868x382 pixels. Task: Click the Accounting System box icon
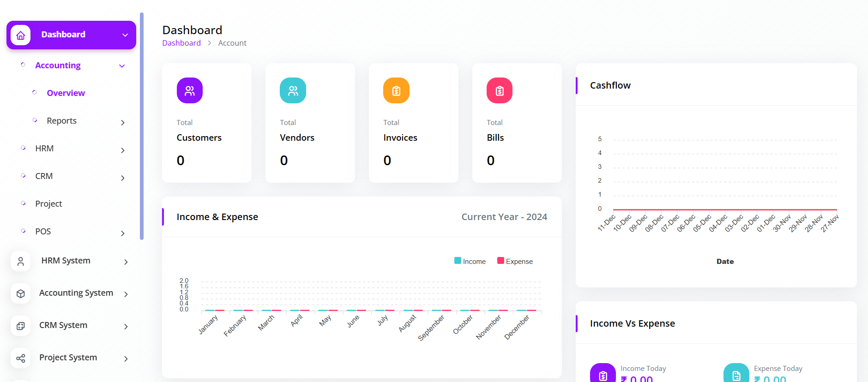click(21, 294)
